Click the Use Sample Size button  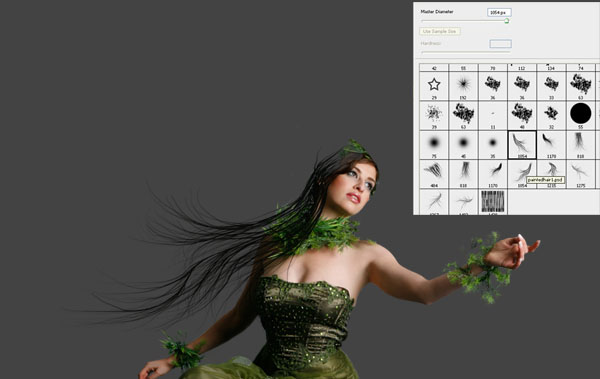click(440, 31)
